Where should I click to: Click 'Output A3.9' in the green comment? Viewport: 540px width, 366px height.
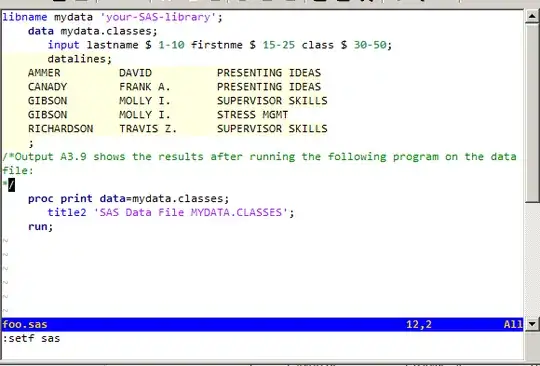click(x=51, y=157)
